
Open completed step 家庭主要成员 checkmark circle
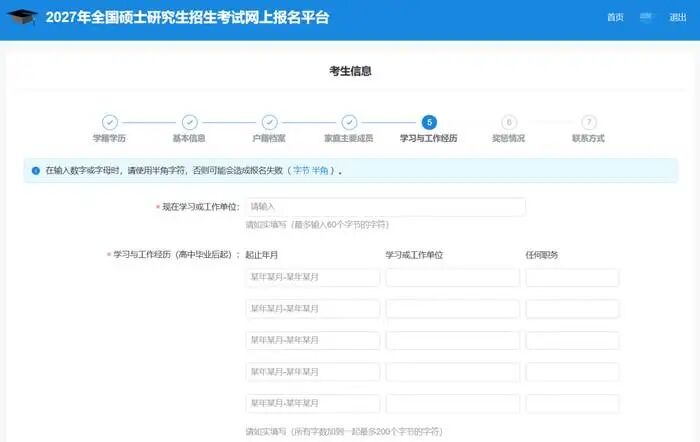pos(349,122)
